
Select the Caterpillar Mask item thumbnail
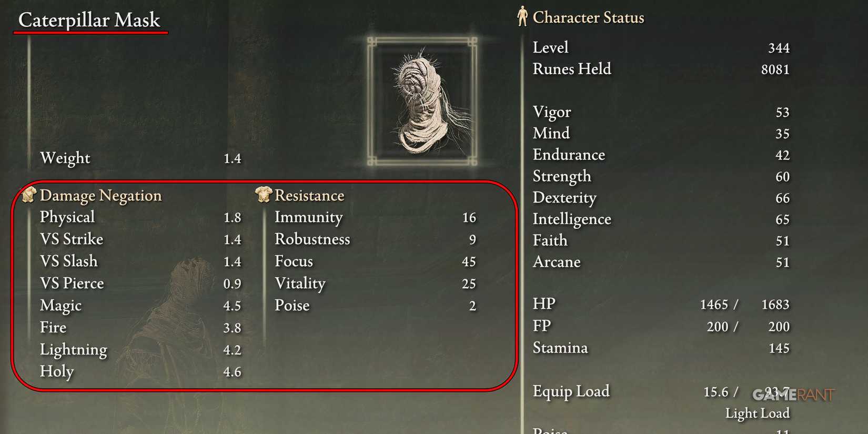click(422, 101)
